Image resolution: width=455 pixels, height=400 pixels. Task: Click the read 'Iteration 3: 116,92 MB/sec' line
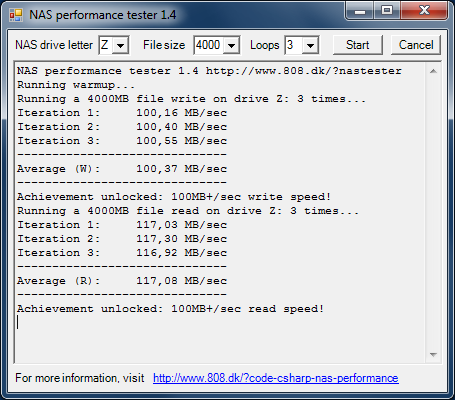[122, 253]
